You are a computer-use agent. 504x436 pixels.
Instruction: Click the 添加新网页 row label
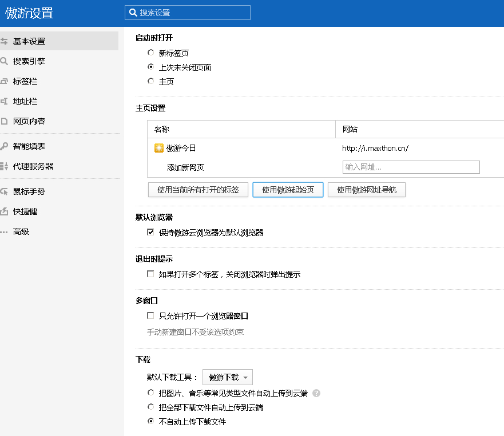185,167
